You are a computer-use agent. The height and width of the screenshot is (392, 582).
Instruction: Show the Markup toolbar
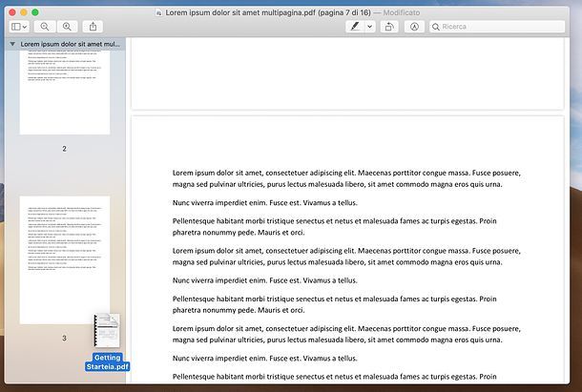[x=415, y=27]
